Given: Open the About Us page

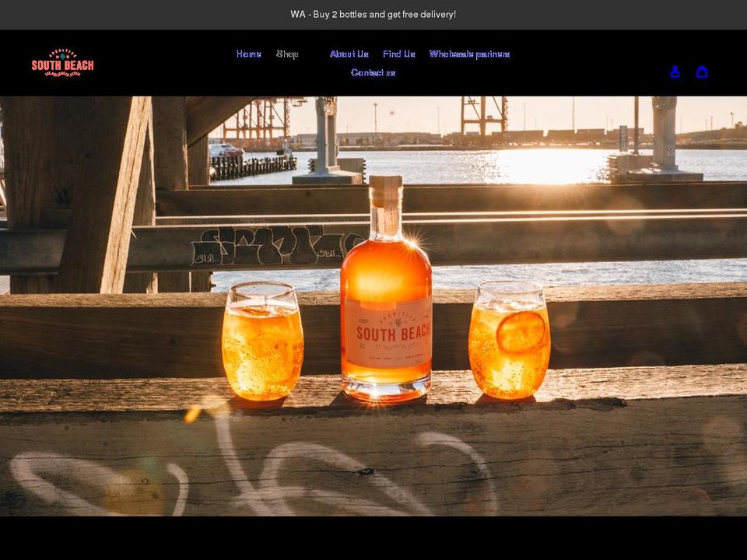Looking at the screenshot, I should click(349, 54).
